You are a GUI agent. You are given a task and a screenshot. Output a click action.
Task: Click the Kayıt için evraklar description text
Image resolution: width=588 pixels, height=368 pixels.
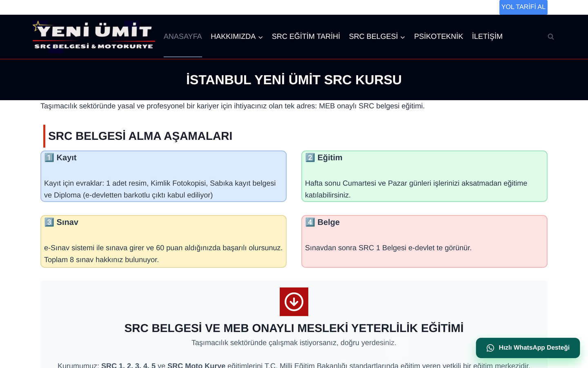pyautogui.click(x=160, y=189)
